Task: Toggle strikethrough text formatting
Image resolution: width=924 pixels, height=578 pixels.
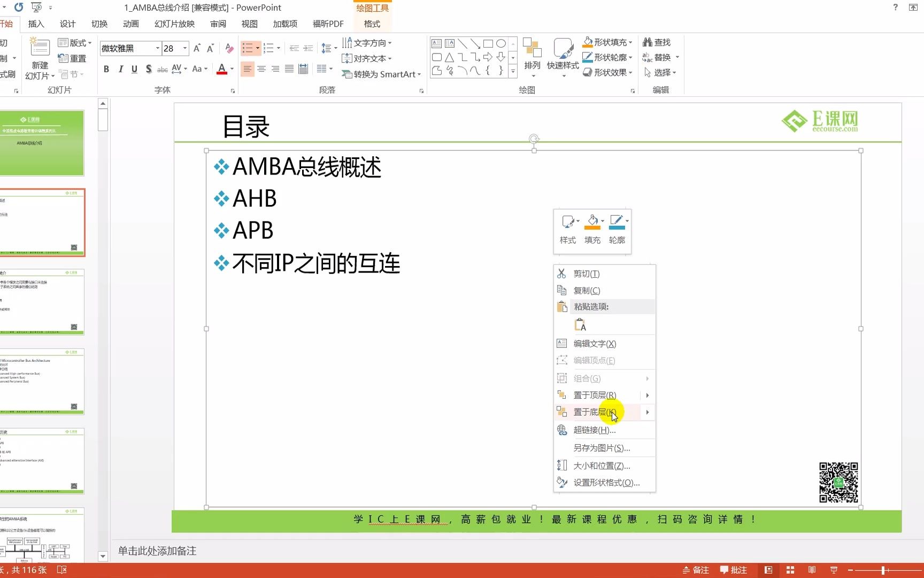Action: tap(162, 69)
